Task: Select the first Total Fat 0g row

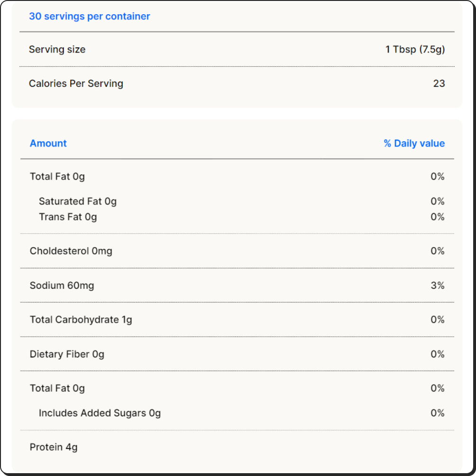Action: click(237, 176)
